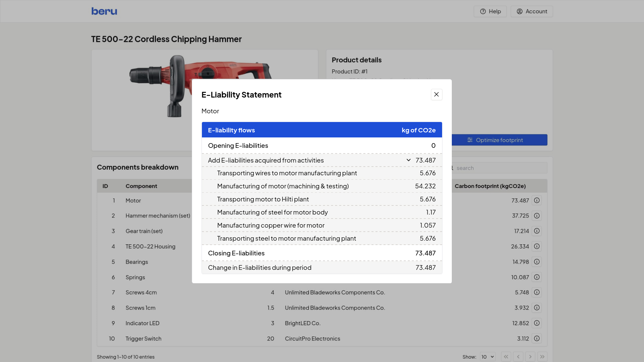Click the Help button

(x=490, y=11)
